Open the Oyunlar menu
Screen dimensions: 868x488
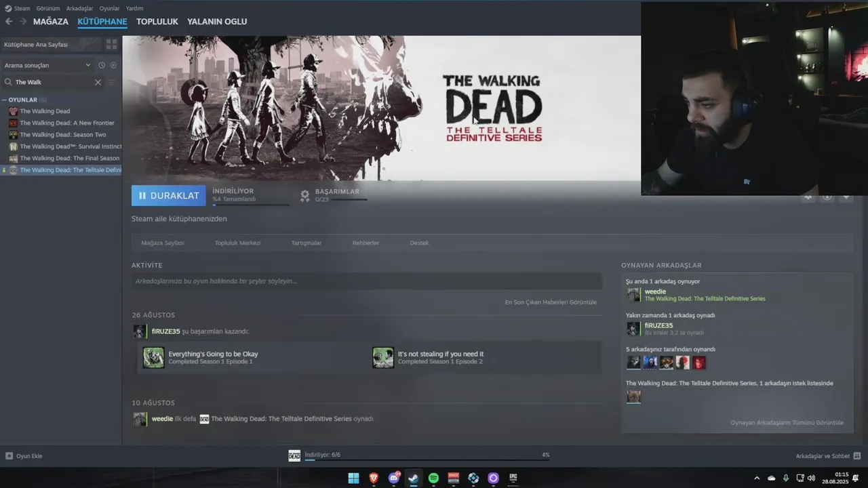pos(109,8)
